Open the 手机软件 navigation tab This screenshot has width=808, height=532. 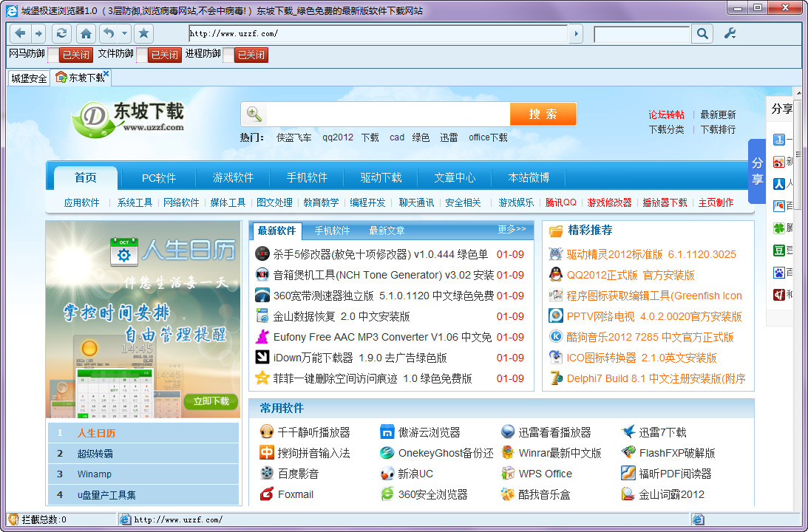pos(307,177)
